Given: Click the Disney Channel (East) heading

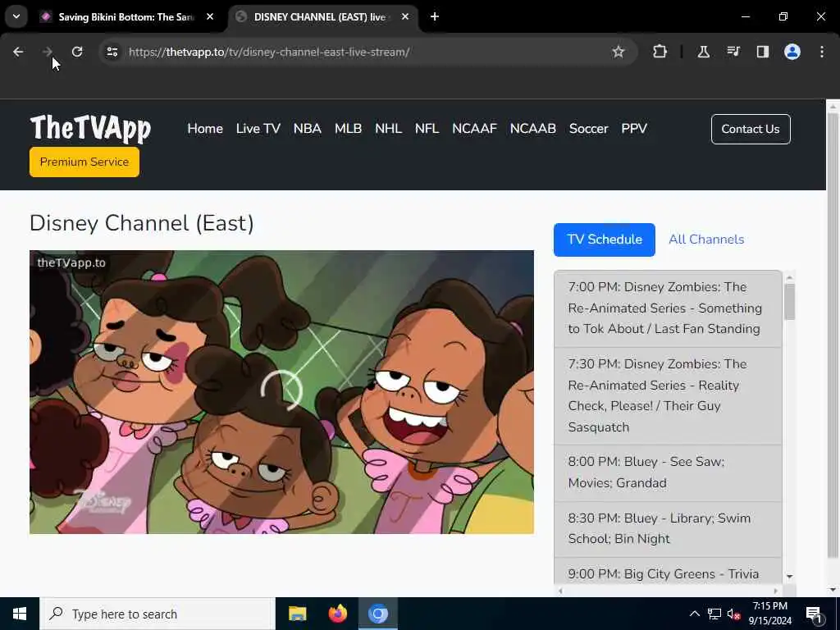Looking at the screenshot, I should point(141,223).
